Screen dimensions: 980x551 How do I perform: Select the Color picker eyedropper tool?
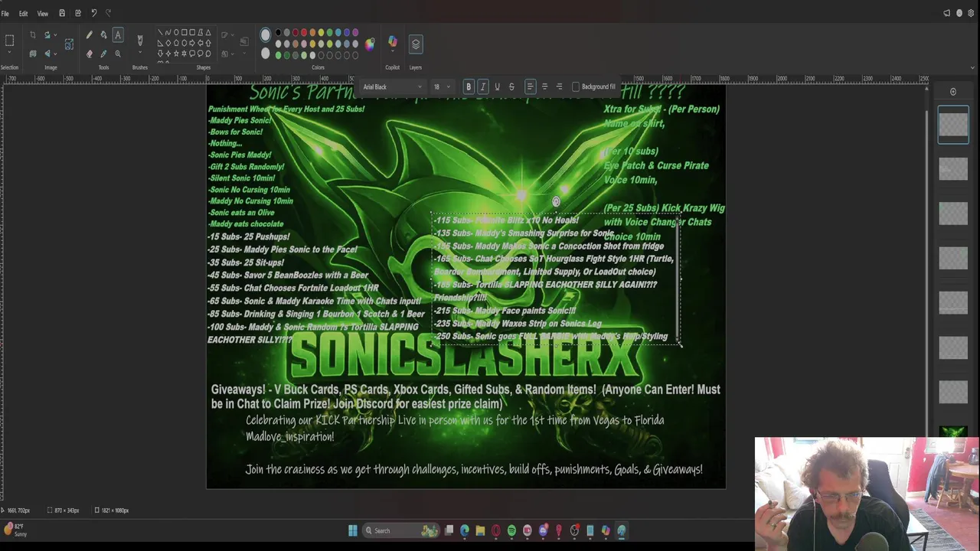pyautogui.click(x=103, y=54)
